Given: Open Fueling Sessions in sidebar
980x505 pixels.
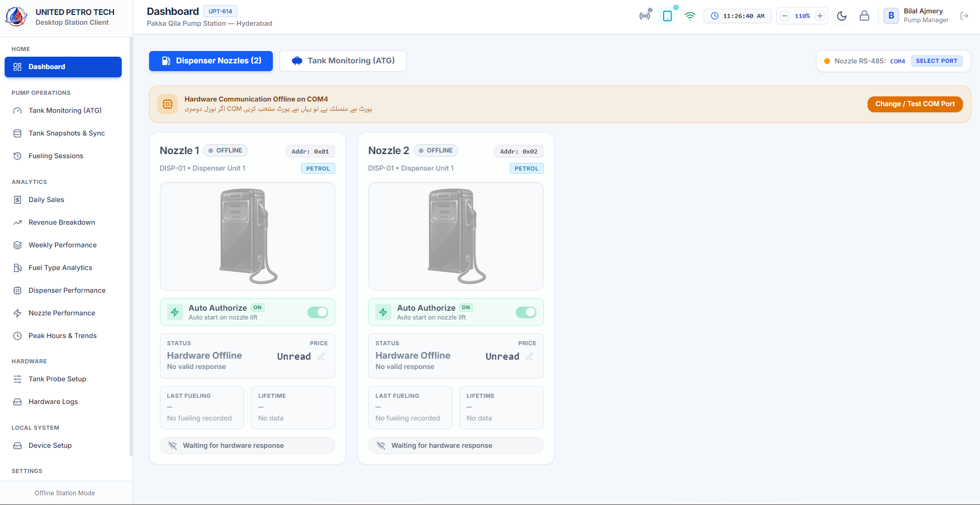Looking at the screenshot, I should pyautogui.click(x=63, y=156).
